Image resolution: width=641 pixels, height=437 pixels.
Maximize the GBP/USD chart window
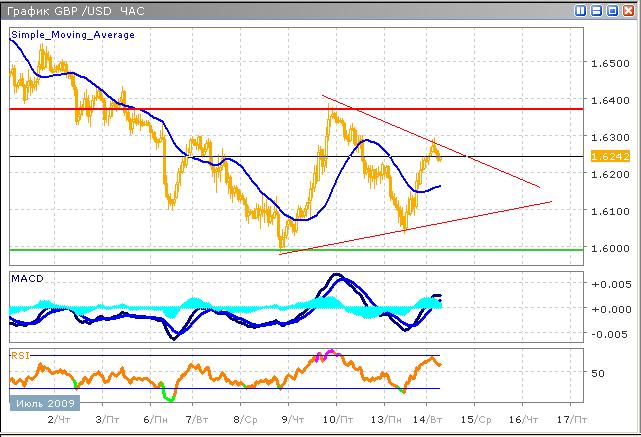(612, 10)
